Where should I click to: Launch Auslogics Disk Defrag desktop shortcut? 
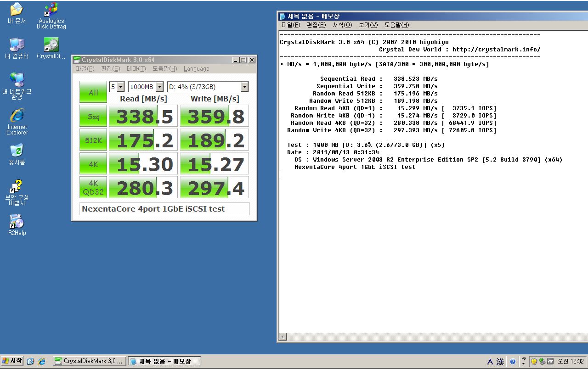51,16
